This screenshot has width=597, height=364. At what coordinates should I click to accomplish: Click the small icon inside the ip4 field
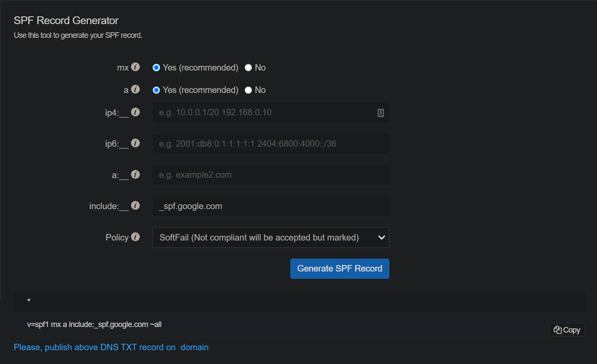(x=380, y=113)
